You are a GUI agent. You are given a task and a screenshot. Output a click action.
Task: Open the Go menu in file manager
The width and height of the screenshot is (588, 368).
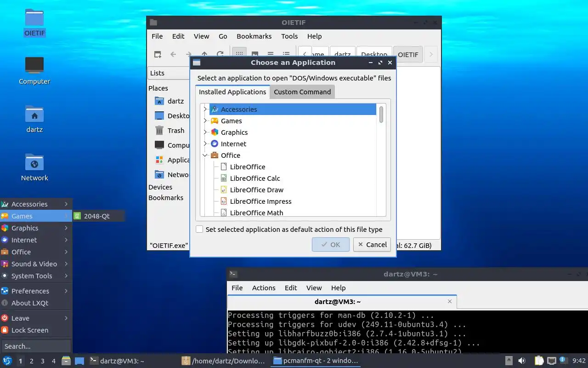[223, 36]
